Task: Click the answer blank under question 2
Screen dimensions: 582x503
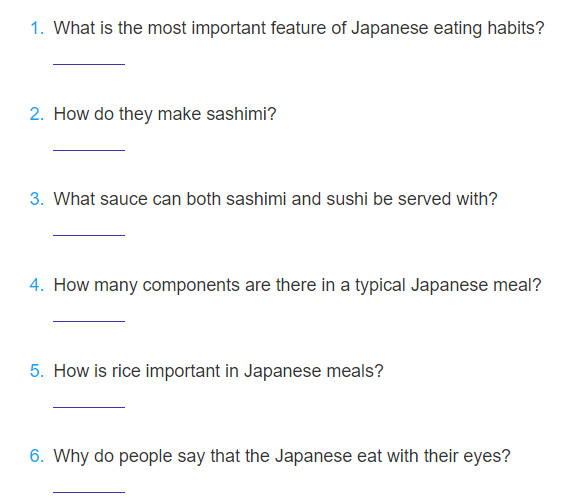Action: [x=89, y=145]
